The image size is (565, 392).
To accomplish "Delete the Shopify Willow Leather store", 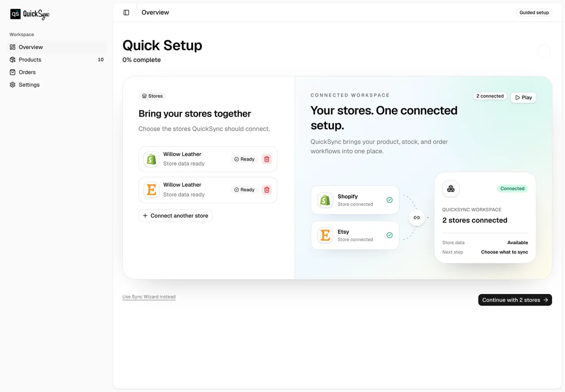I will (x=267, y=159).
